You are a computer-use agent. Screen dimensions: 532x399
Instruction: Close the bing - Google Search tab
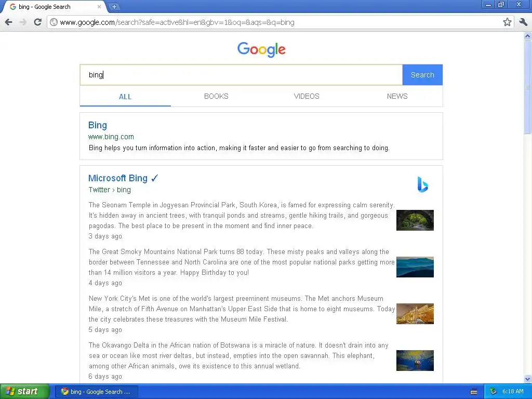pyautogui.click(x=99, y=6)
